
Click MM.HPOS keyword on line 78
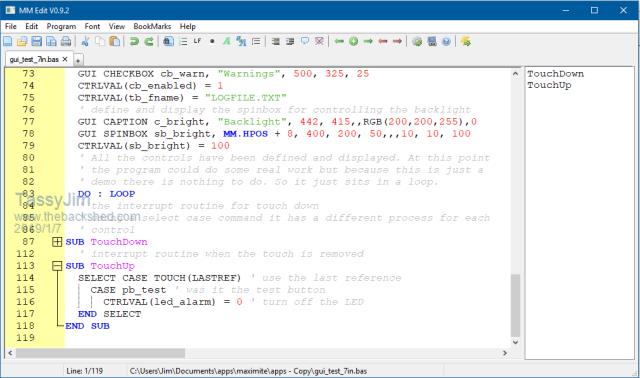(245, 134)
